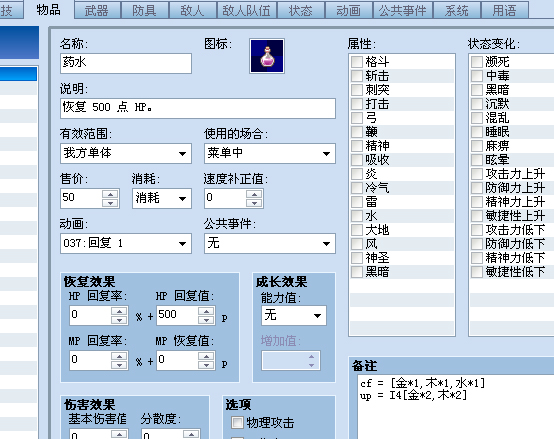Check the 麻痹 state change checkbox
Screen dimensions: 554x439
click(x=477, y=146)
